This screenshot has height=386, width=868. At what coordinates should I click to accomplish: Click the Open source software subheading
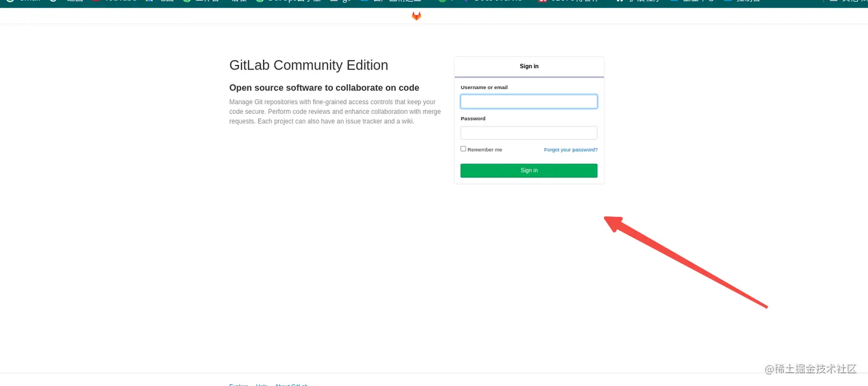click(324, 88)
